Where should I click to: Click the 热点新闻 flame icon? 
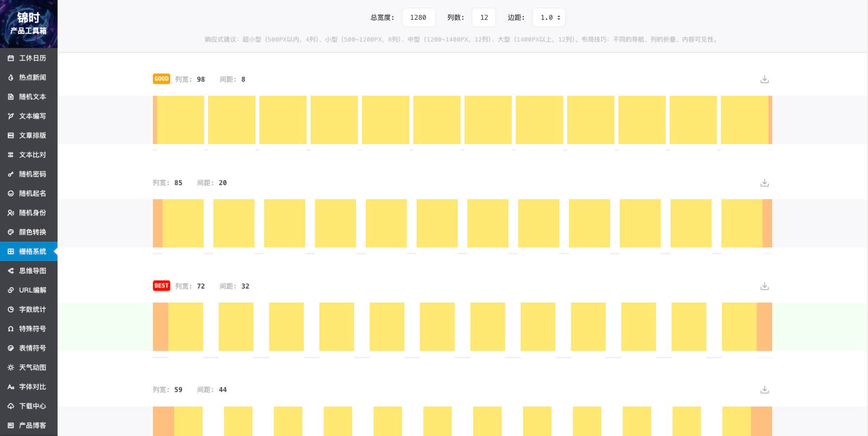11,77
